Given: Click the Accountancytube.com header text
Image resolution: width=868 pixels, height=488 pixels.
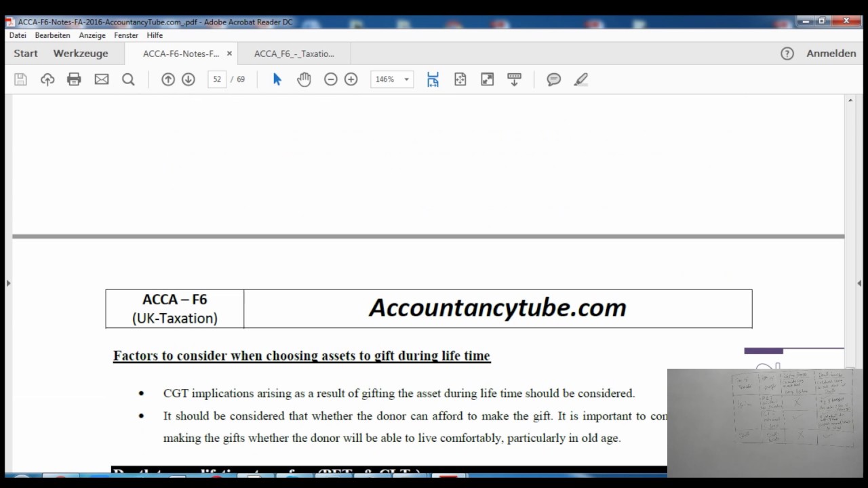Looking at the screenshot, I should (498, 308).
